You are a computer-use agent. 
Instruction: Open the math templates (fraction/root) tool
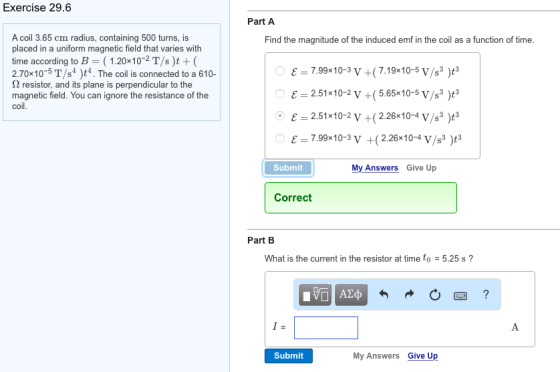click(x=315, y=295)
